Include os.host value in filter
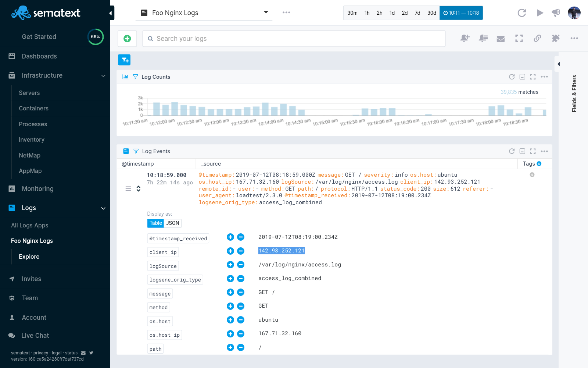This screenshot has height=368, width=588. (230, 320)
